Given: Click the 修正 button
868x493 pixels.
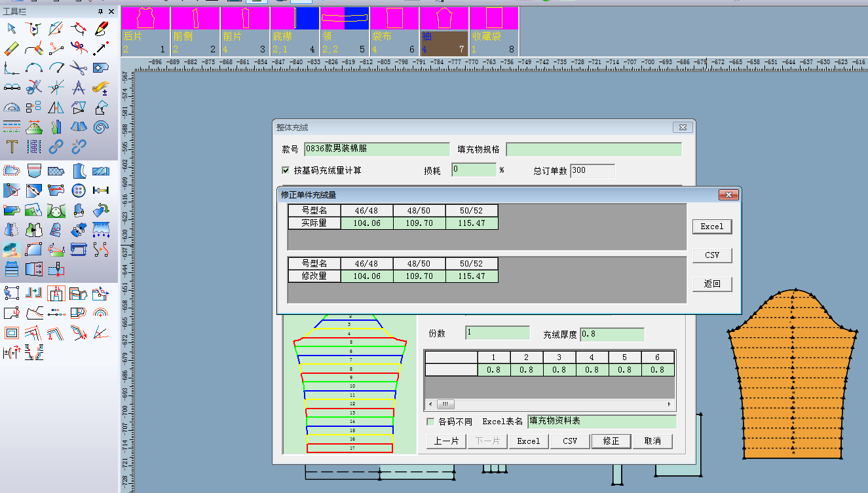Looking at the screenshot, I should tap(611, 441).
